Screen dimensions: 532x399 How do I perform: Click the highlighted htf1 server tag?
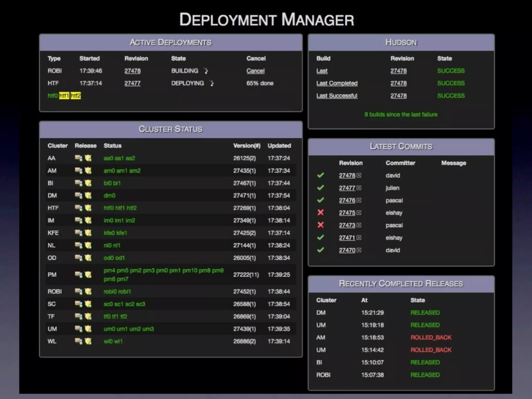[64, 96]
